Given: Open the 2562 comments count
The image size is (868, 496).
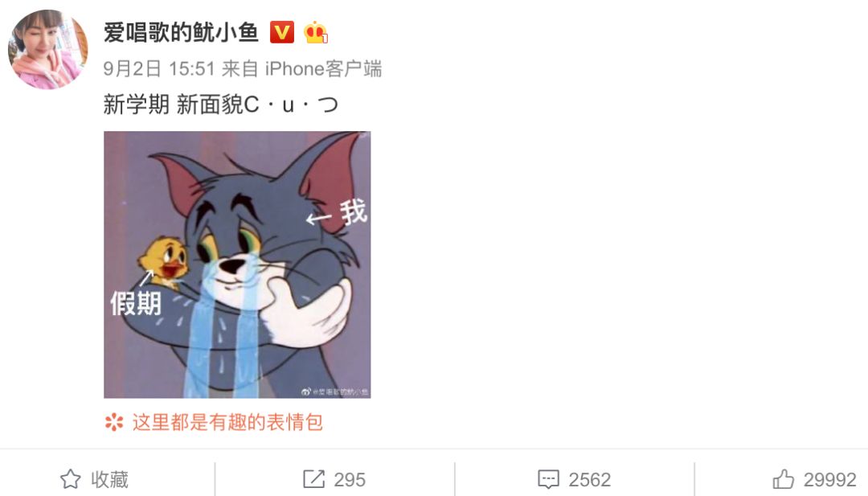Looking at the screenshot, I should click(x=590, y=479).
